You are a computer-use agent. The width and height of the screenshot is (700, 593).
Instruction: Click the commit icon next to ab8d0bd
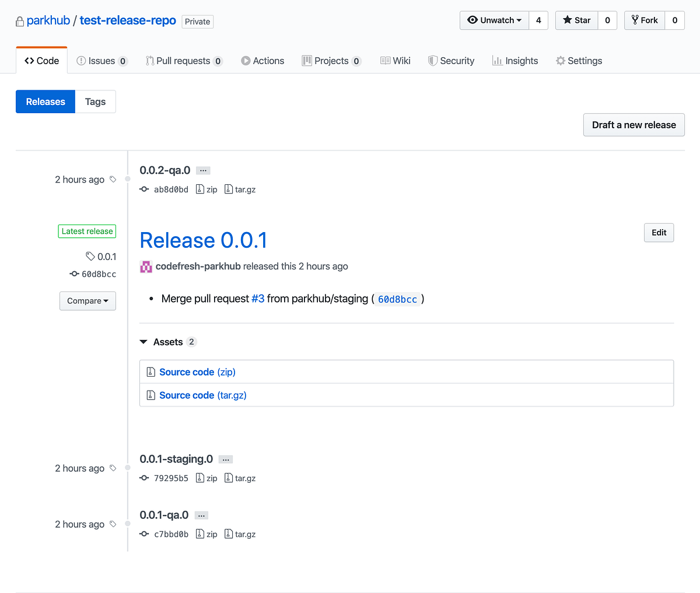coord(144,189)
